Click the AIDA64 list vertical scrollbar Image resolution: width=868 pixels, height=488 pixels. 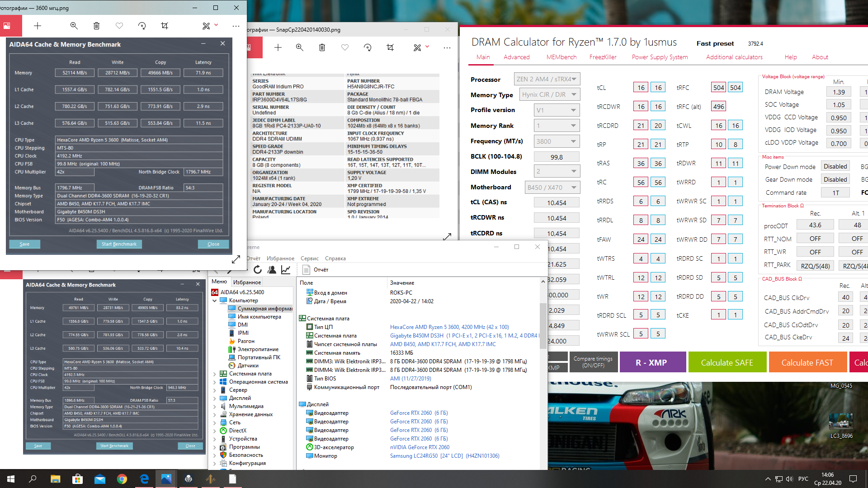[543, 325]
